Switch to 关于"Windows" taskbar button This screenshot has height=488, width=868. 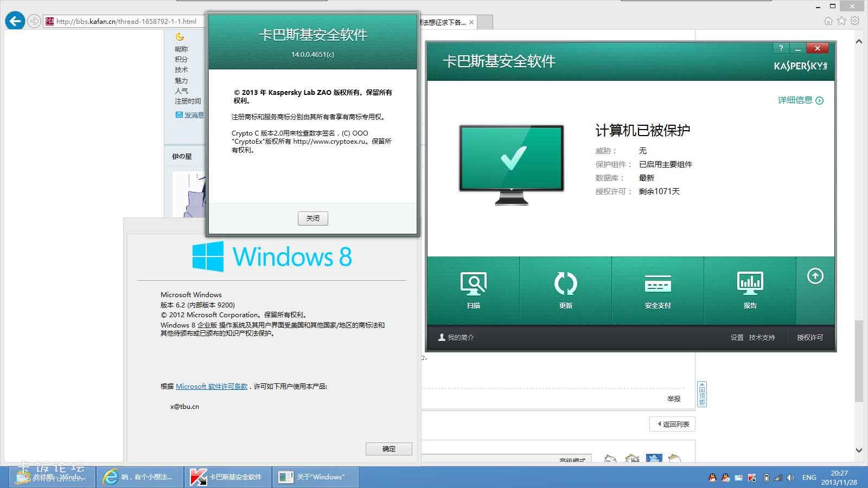pos(315,477)
